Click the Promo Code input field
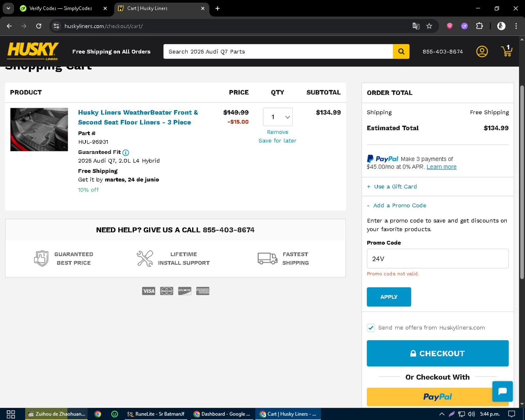 437,259
